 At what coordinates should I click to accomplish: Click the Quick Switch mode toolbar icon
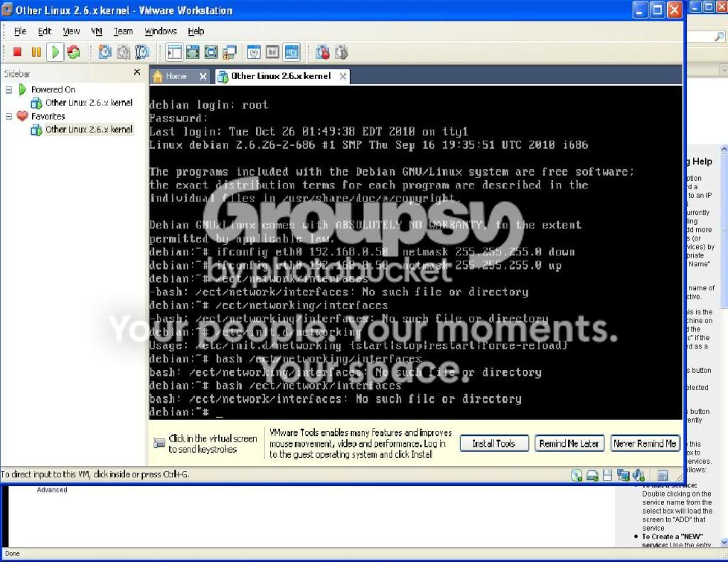[x=193, y=52]
